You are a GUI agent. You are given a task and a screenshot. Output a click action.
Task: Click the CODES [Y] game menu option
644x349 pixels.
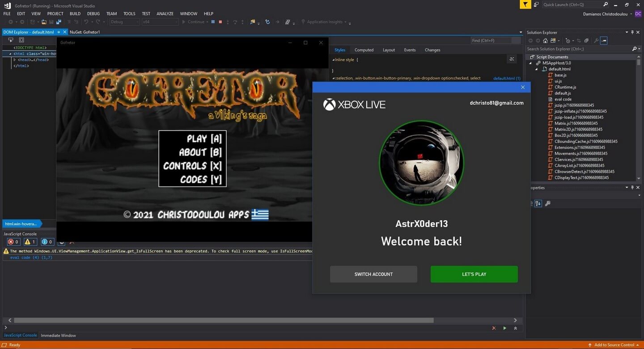click(x=201, y=180)
